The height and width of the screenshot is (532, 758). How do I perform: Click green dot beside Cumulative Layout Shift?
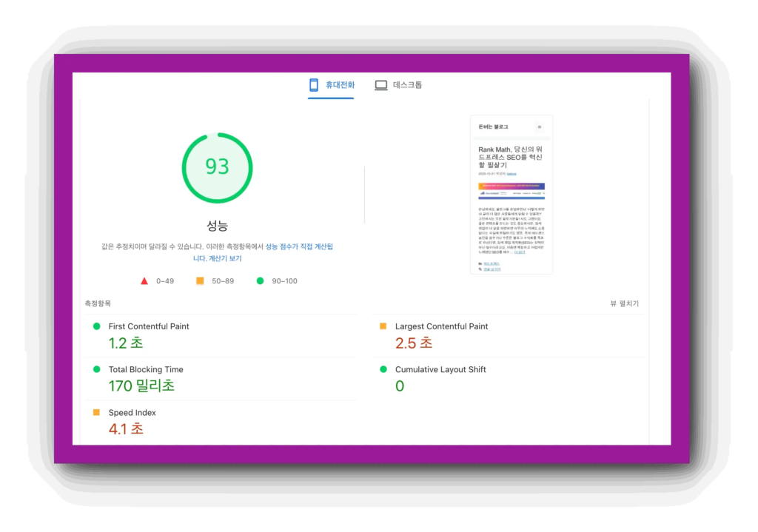coord(383,369)
